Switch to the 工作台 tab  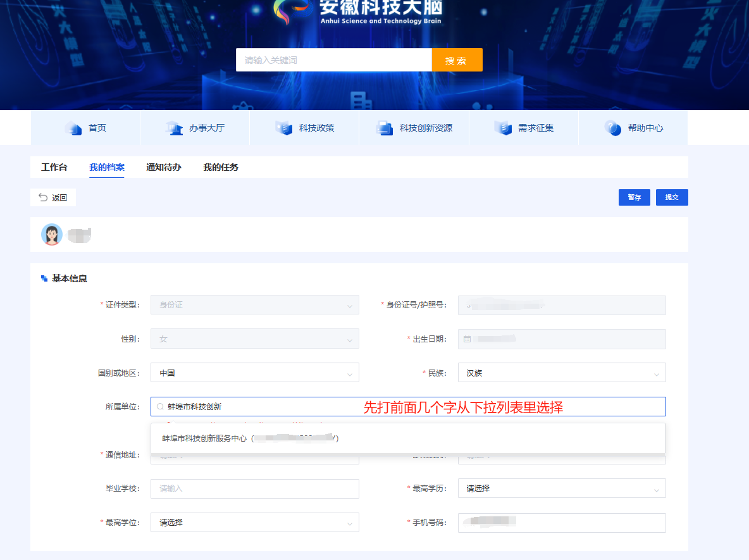[x=54, y=167]
